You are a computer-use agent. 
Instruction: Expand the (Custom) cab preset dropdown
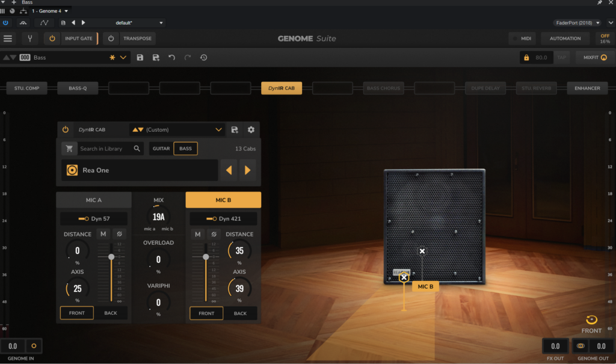pyautogui.click(x=218, y=130)
